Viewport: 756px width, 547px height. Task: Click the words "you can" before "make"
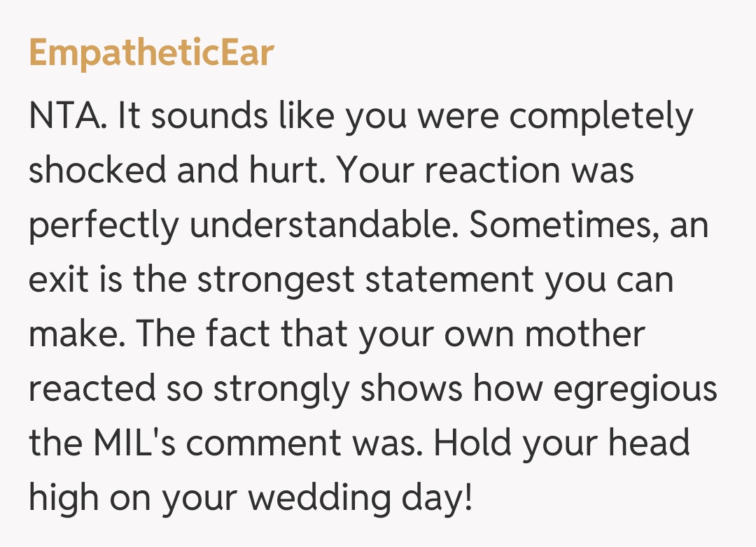click(x=608, y=281)
